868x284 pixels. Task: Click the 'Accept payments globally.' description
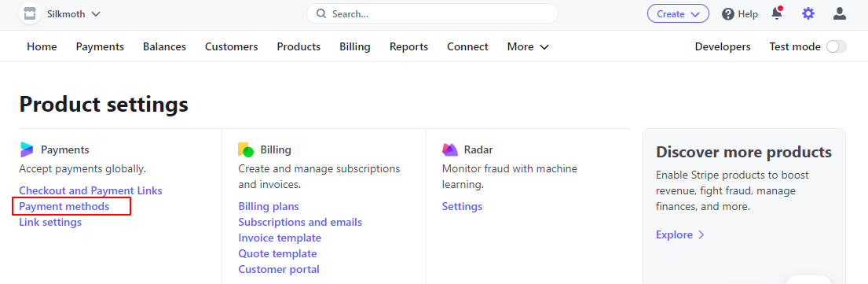coord(82,168)
